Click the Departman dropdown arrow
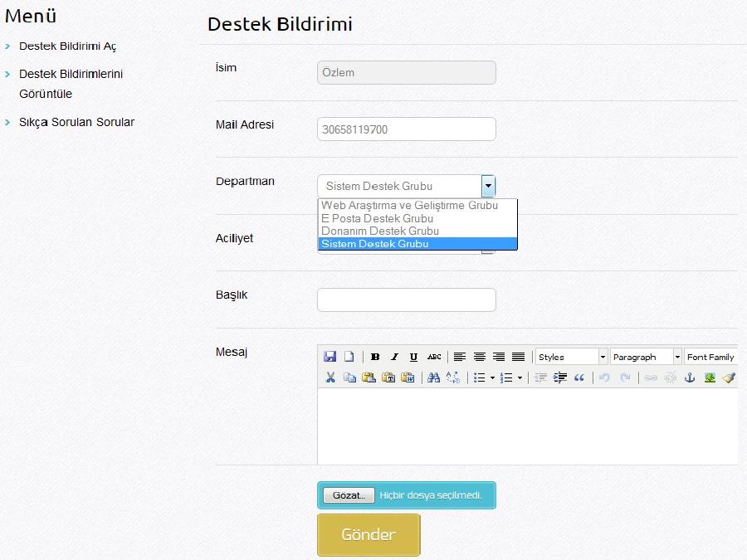The height and width of the screenshot is (560, 747). coord(488,186)
